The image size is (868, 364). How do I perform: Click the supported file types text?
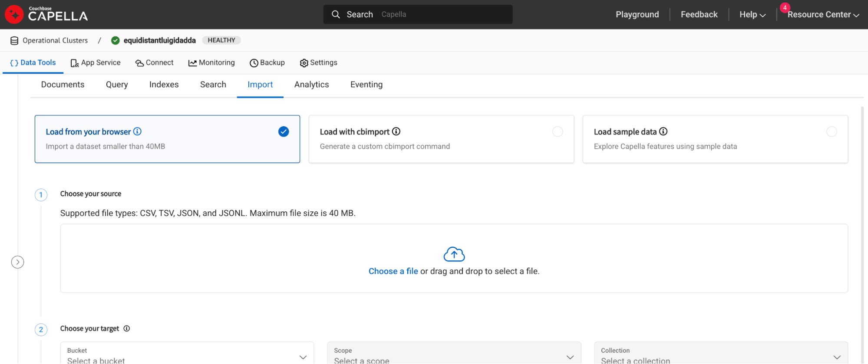click(x=208, y=213)
